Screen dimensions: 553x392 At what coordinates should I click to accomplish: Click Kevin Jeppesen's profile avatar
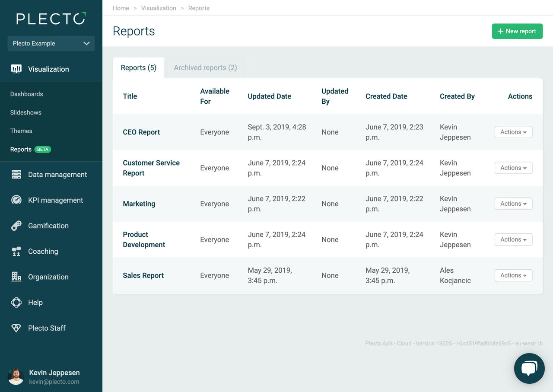click(x=16, y=377)
